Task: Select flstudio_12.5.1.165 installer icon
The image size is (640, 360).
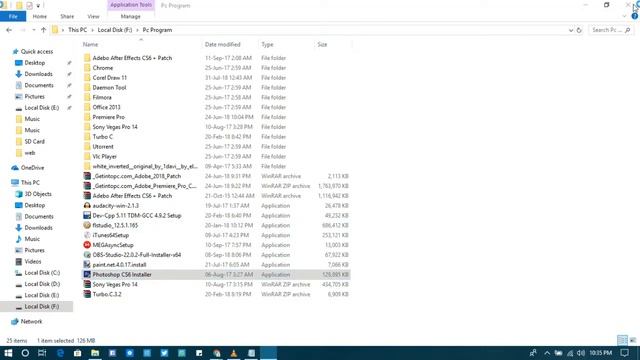Action: 87,225
